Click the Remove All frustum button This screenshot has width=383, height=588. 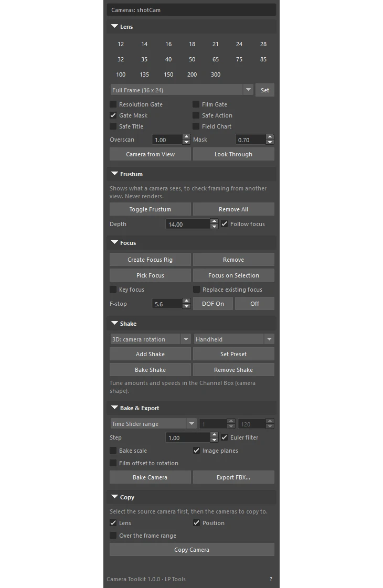click(233, 209)
